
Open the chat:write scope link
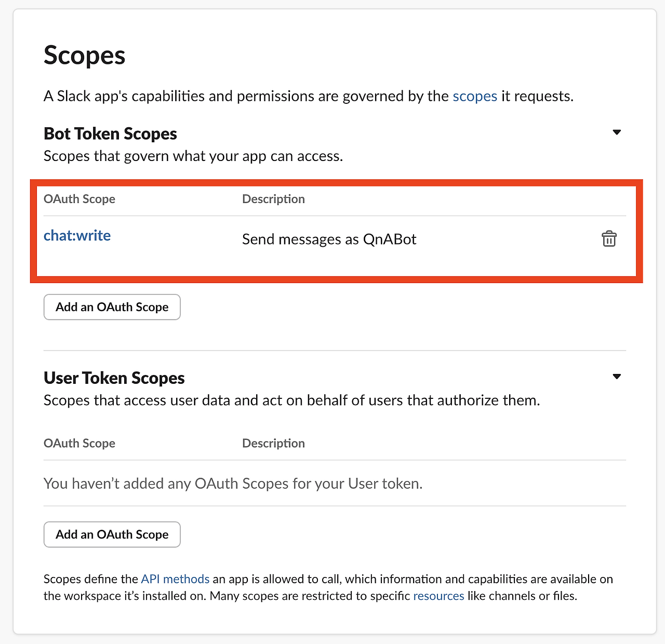[x=77, y=236]
